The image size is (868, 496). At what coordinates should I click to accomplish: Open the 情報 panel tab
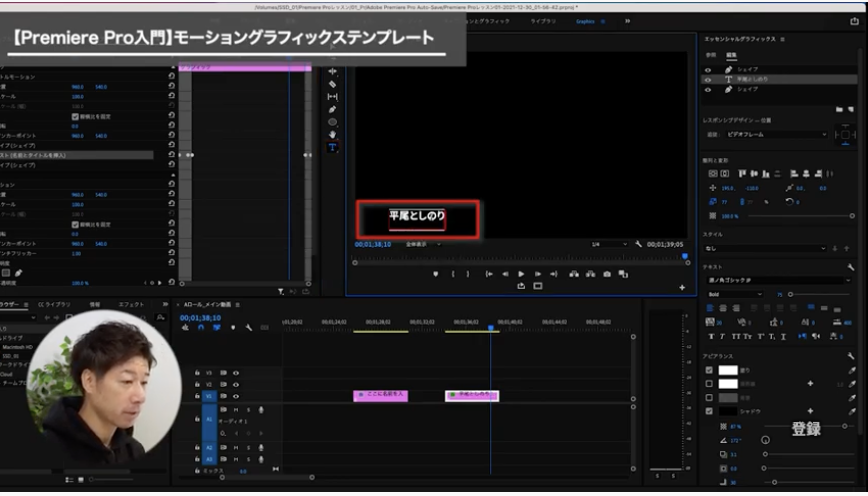[x=95, y=304]
